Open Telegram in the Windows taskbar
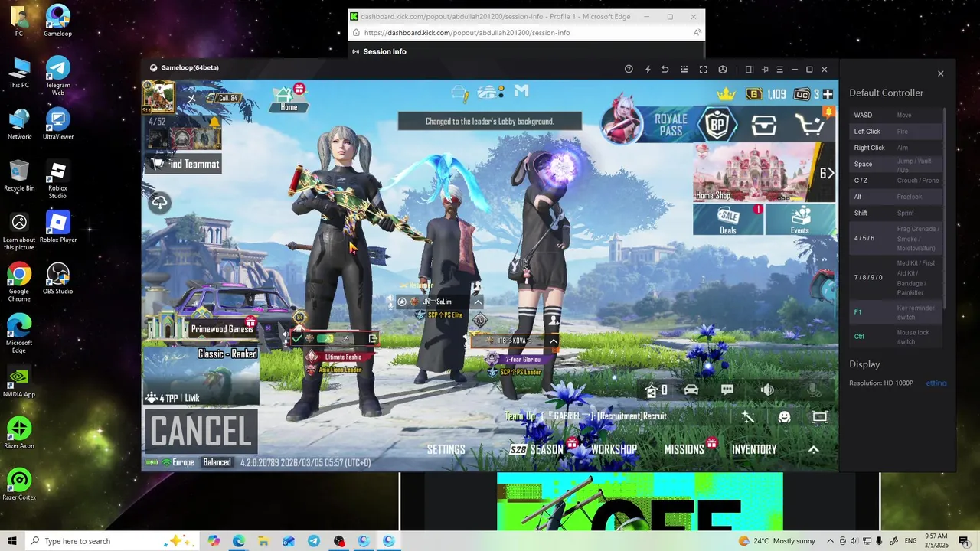The image size is (980, 551). 314,541
